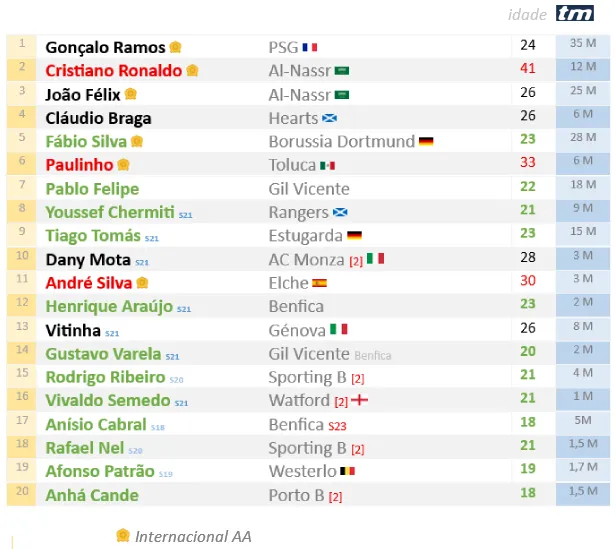The height and width of the screenshot is (549, 616).
Task: Click the Mexican flag next to Toluca
Action: [x=327, y=165]
